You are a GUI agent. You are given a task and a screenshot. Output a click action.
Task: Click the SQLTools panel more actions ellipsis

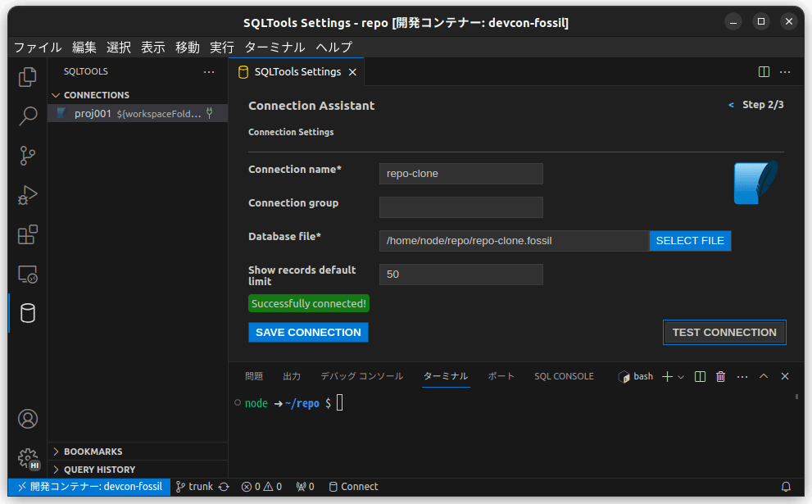pos(209,71)
